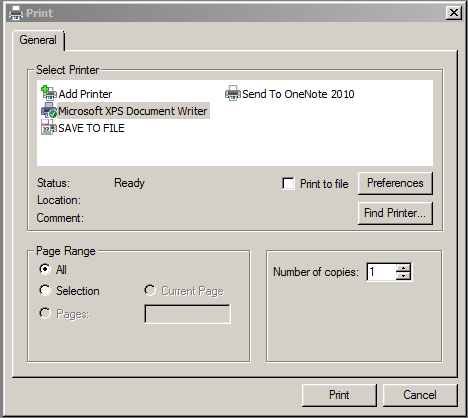468x418 pixels.
Task: Decrease number of copies with down arrow
Action: coord(403,276)
